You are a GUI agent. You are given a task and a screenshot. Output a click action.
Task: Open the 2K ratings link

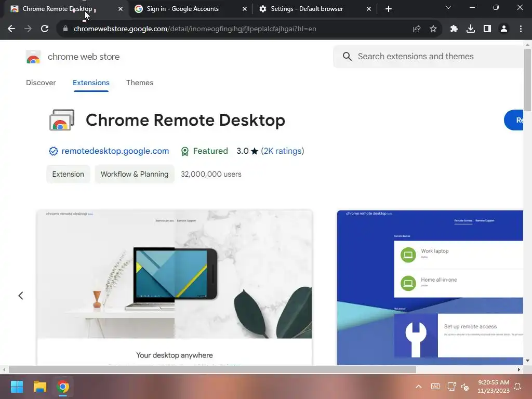tap(282, 151)
